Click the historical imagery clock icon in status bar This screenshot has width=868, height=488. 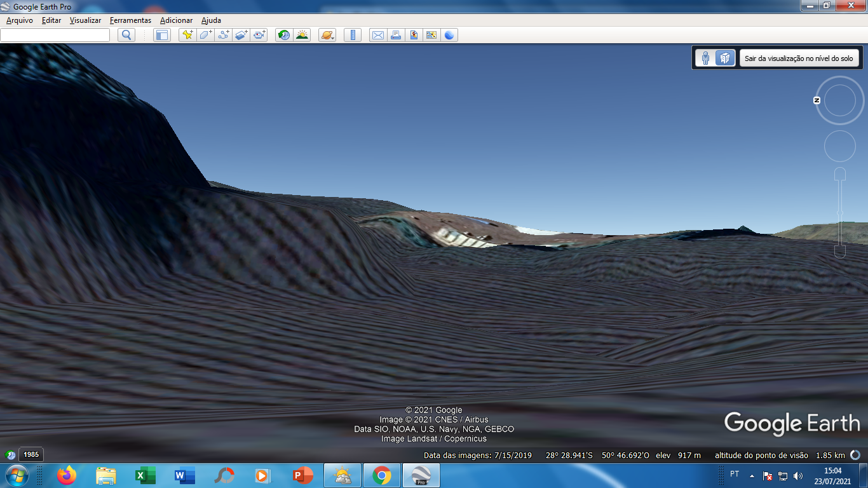pyautogui.click(x=11, y=455)
